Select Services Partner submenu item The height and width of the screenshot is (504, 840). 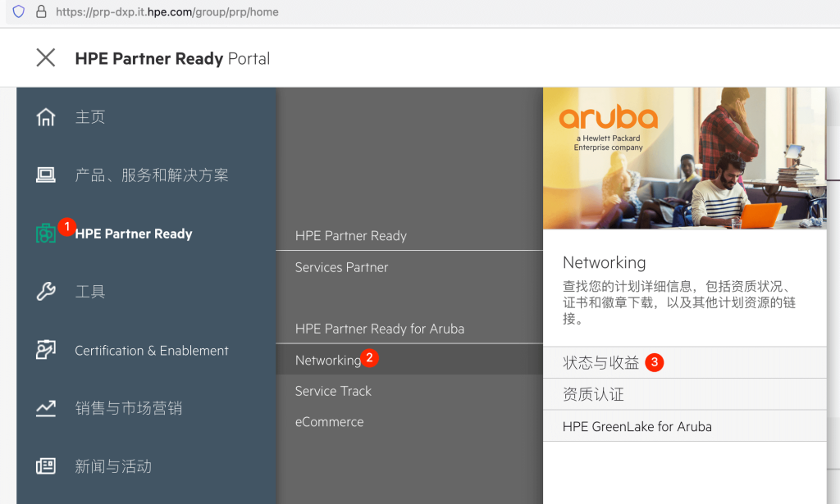point(342,267)
